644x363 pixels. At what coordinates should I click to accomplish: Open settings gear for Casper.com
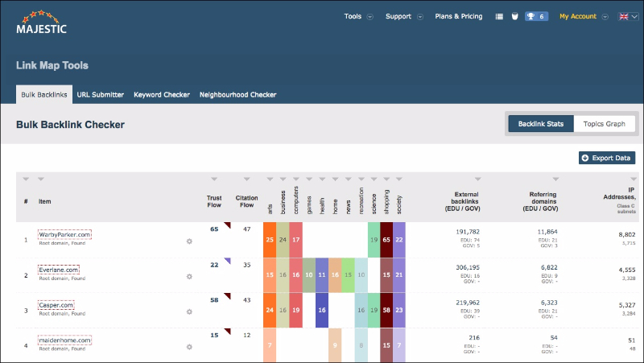point(189,311)
